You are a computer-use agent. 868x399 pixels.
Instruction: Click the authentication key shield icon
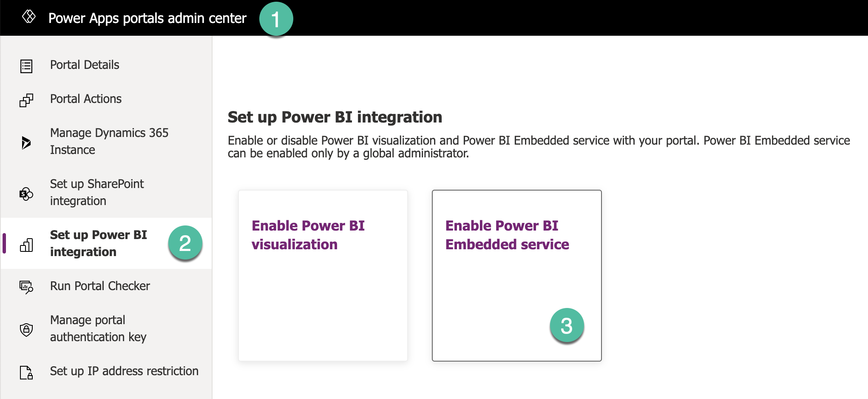click(26, 330)
